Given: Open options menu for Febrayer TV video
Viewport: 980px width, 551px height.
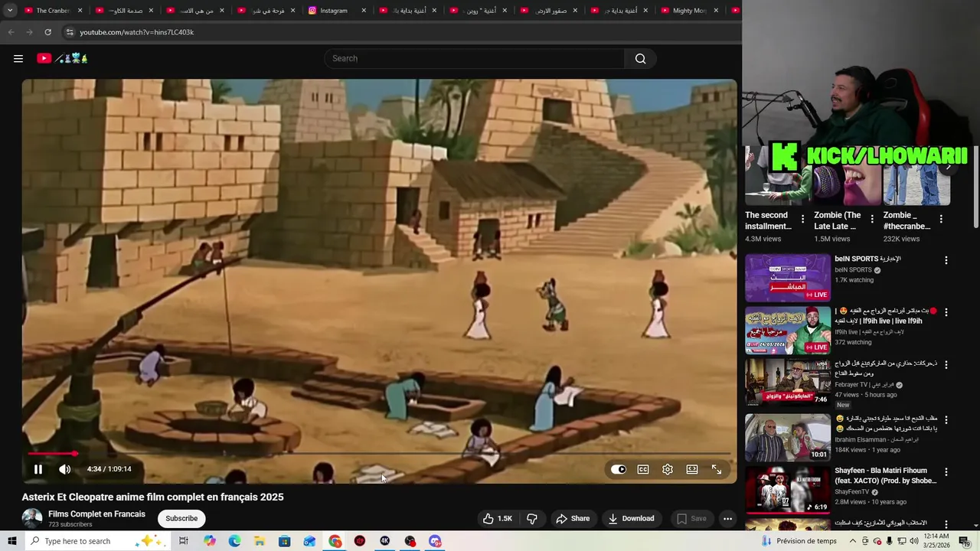Looking at the screenshot, I should click(x=946, y=366).
